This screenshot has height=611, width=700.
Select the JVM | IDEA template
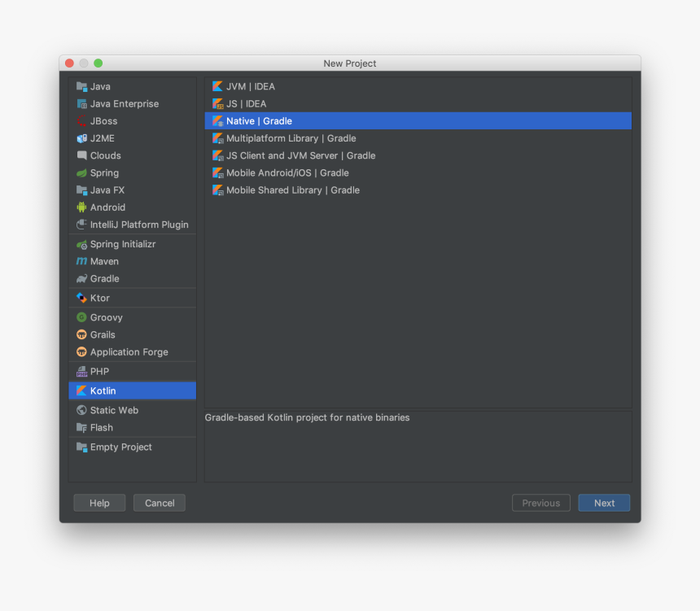click(418, 86)
